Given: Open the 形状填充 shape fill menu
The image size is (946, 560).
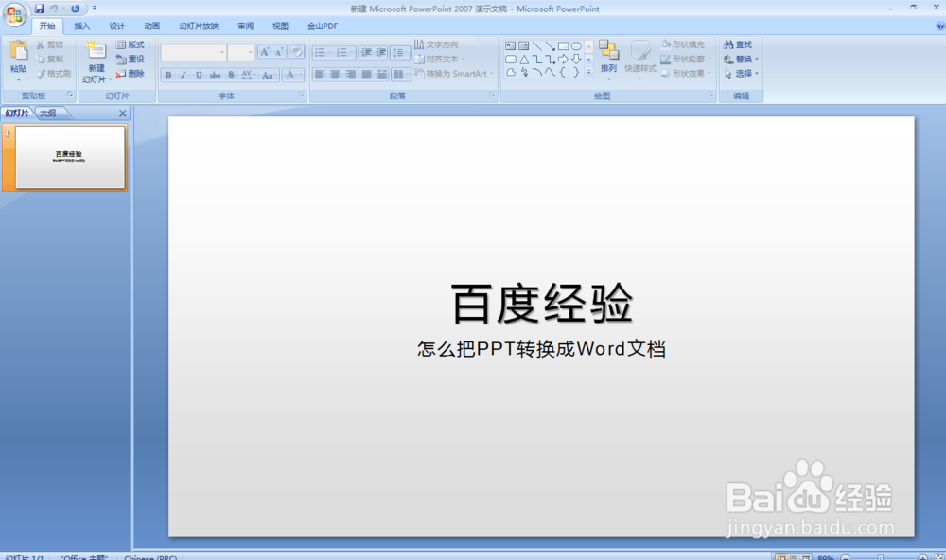Looking at the screenshot, I should (686, 44).
